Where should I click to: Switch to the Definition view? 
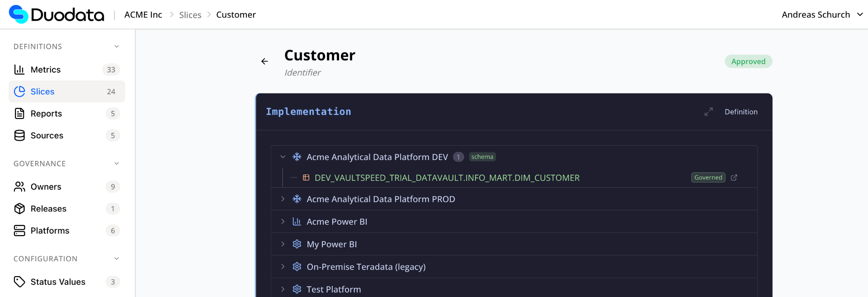click(741, 112)
